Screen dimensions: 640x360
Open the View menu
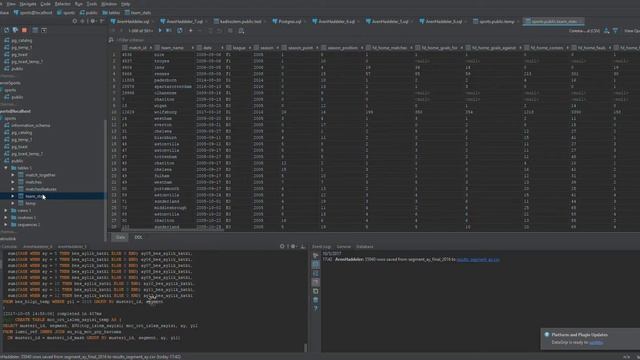(11, 4)
